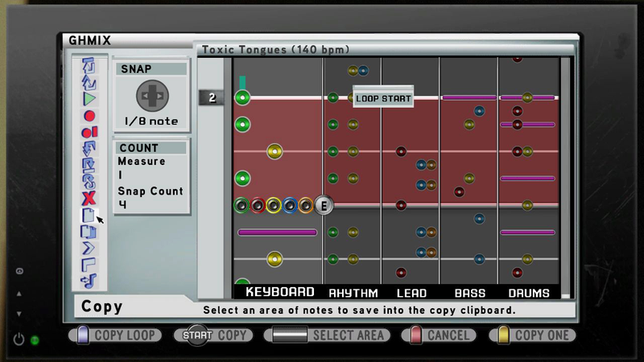Click the LOOP START marker label
Viewport: 644px width, 362px height.
[x=383, y=98]
